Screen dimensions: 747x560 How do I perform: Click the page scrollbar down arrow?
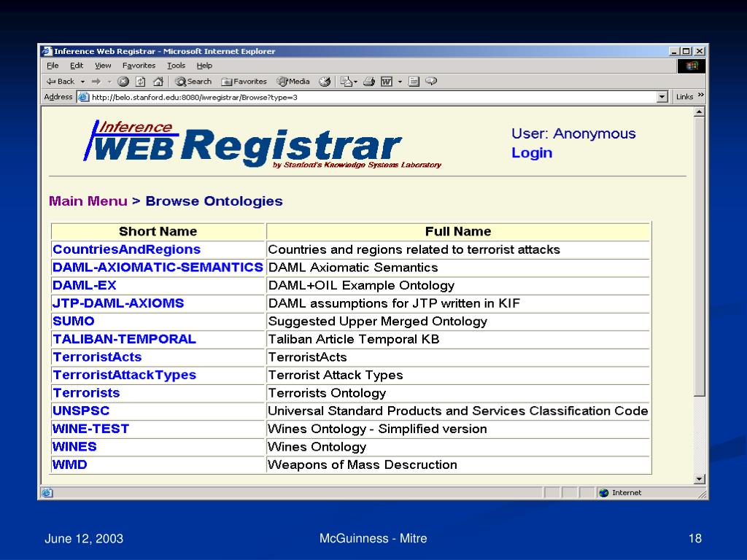(x=700, y=479)
